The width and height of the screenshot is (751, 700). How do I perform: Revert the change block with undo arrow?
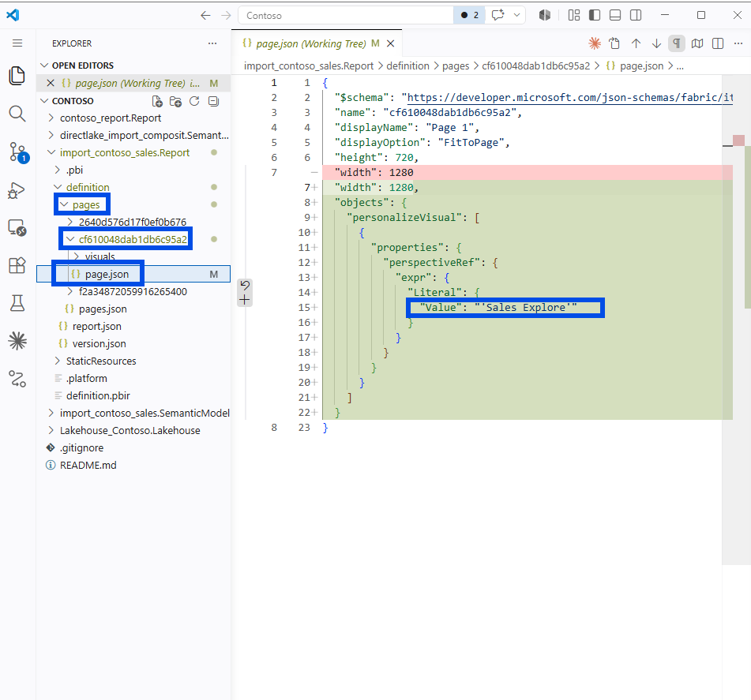[x=245, y=286]
